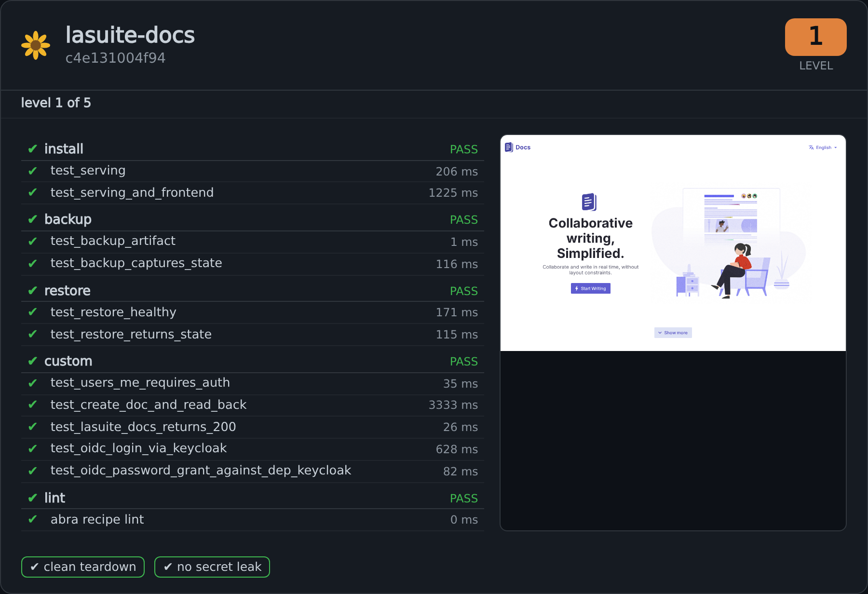Click the orange level 1 badge
This screenshot has width=868, height=594.
(815, 37)
